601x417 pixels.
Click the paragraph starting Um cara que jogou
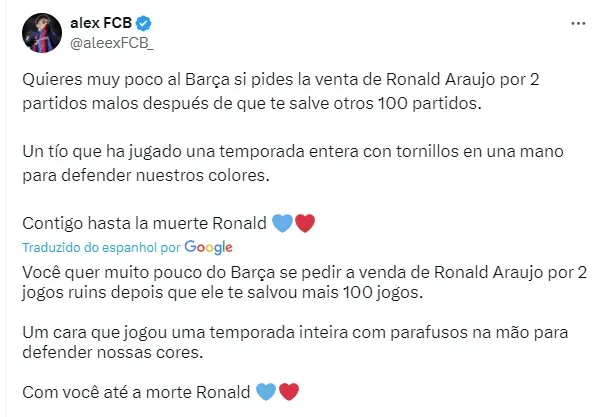[295, 342]
